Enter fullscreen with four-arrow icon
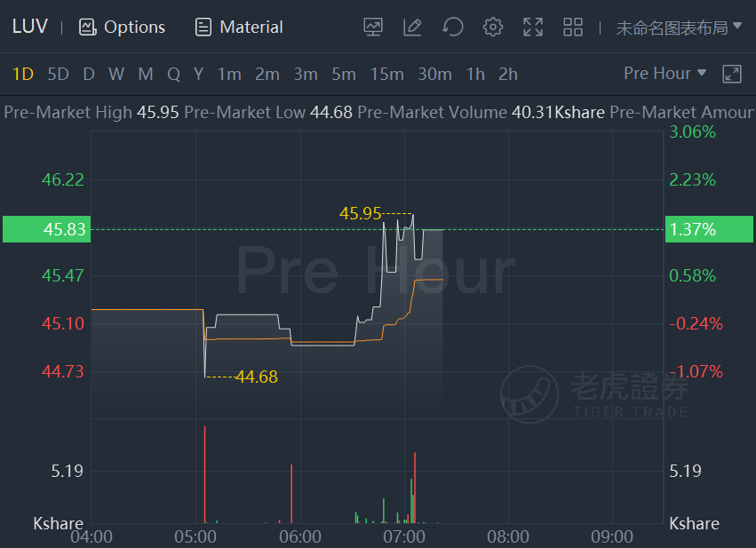 pos(533,27)
